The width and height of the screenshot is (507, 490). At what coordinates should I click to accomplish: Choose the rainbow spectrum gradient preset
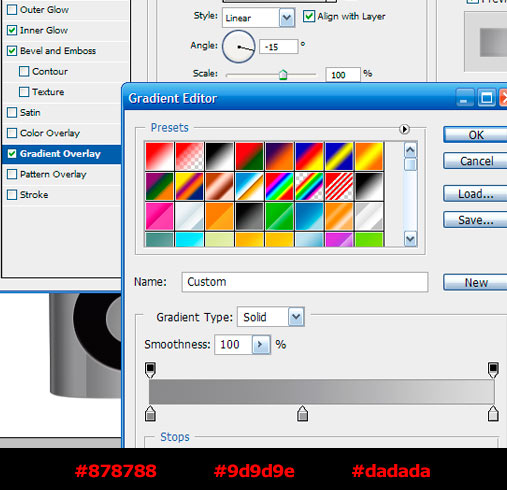pos(279,186)
